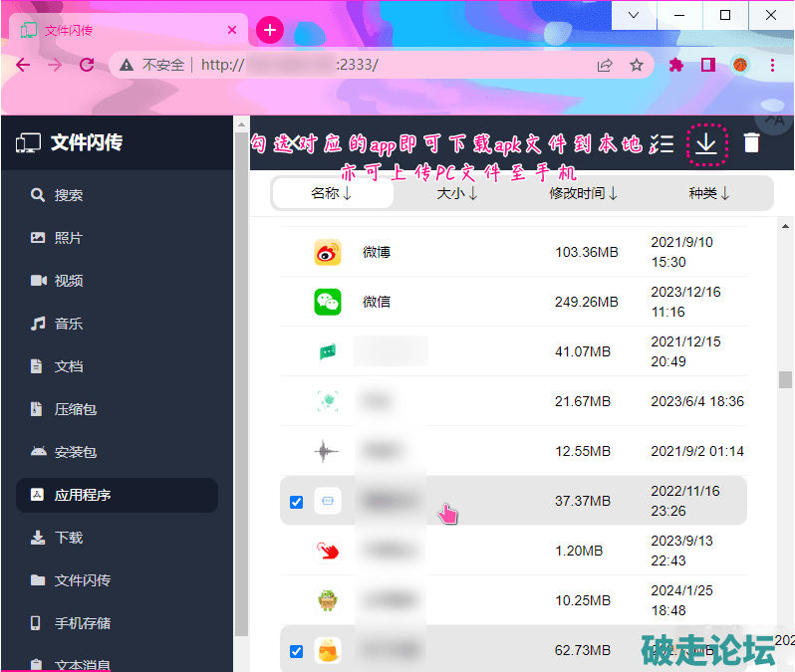Image resolution: width=795 pixels, height=672 pixels.
Task: Click the WeChat app icon
Action: click(x=328, y=303)
